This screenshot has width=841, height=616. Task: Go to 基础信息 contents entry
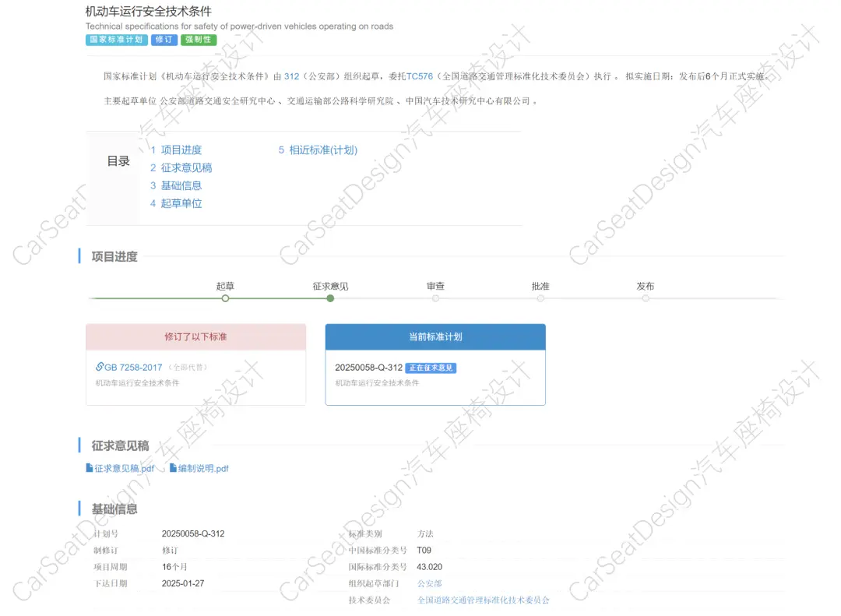coord(181,186)
